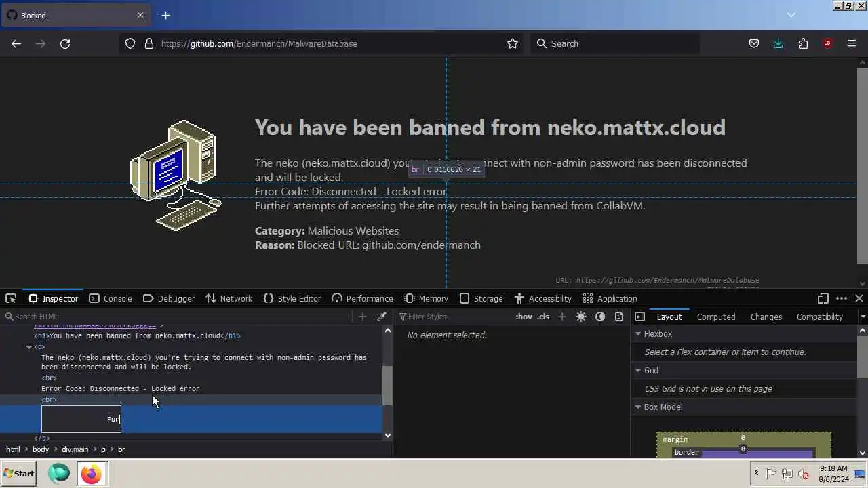Click 'div.main' in the breadcrumb
The height and width of the screenshot is (488, 868).
tap(75, 449)
